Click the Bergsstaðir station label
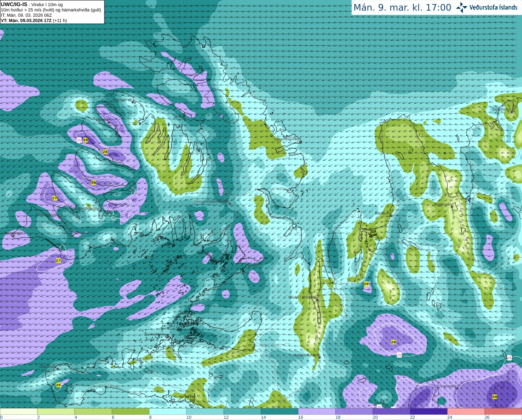Image resolution: width=522 pixels, height=420 pixels. pyautogui.click(x=442, y=204)
